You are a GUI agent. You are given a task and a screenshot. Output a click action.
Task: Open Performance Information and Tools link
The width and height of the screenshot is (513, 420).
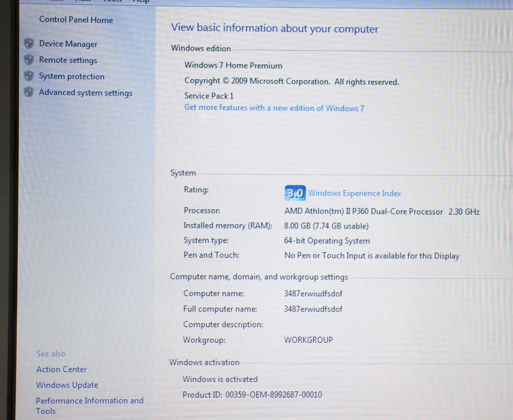(x=89, y=406)
